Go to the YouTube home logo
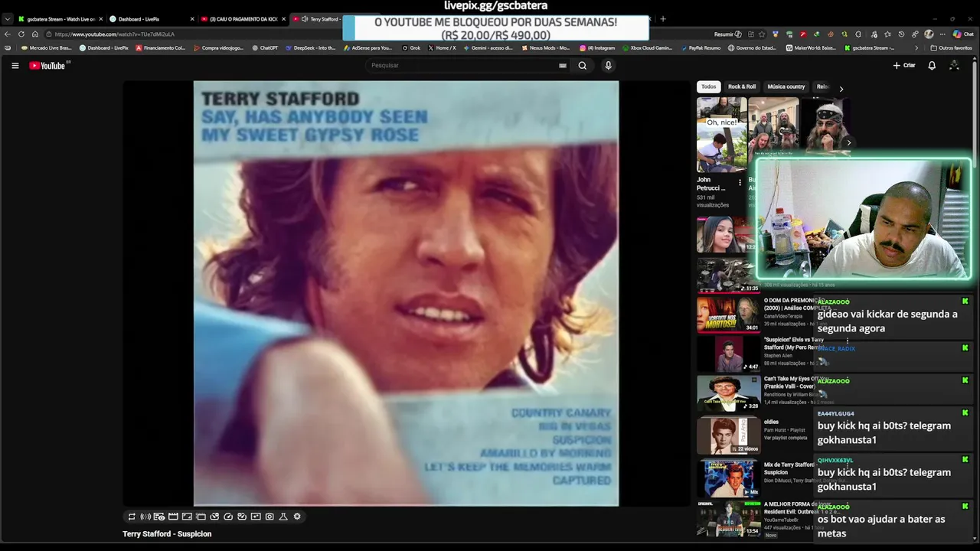The image size is (980, 551). [47, 66]
